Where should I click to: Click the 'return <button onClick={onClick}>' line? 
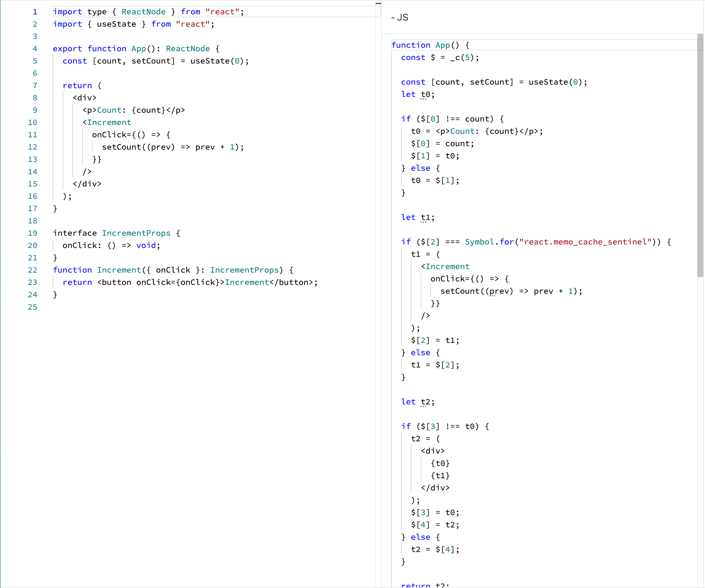190,282
